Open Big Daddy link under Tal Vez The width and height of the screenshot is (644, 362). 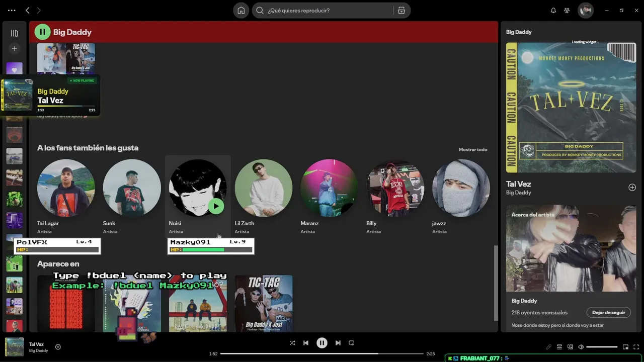(518, 193)
